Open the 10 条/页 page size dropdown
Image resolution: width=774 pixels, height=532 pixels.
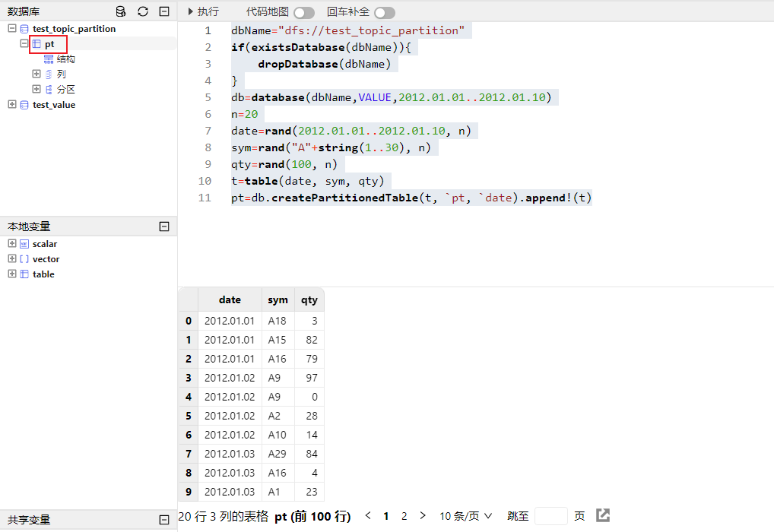[465, 516]
